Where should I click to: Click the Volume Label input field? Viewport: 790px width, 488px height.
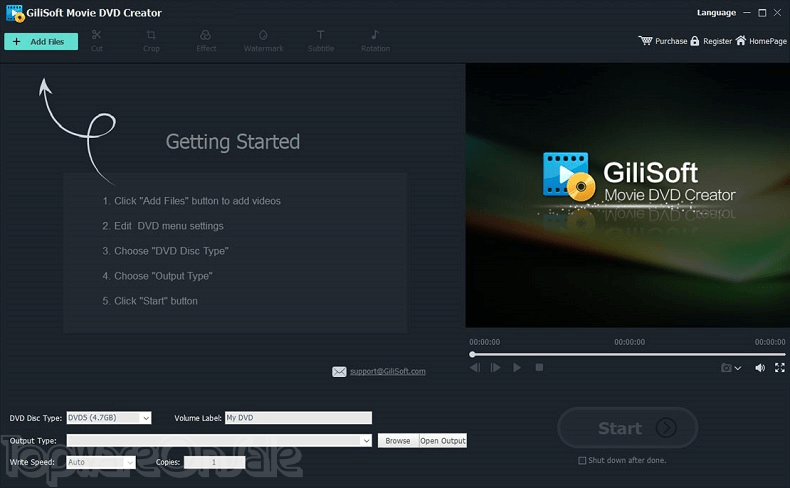pos(298,417)
